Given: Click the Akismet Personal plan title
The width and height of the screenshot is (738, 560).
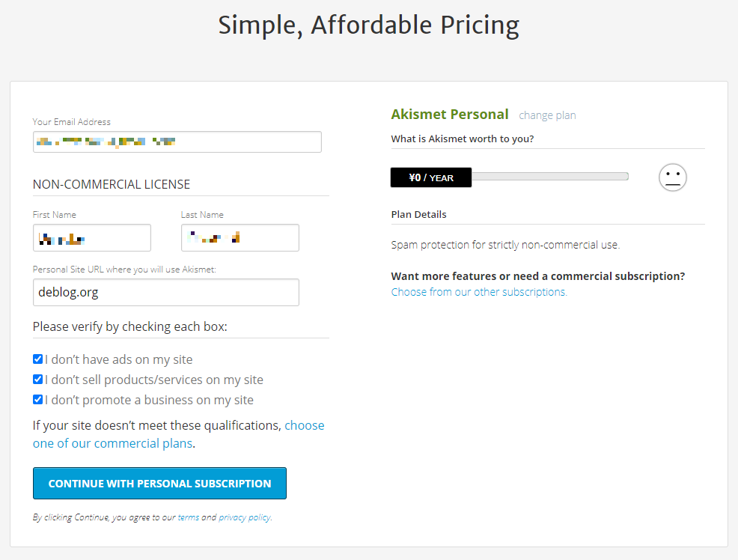Looking at the screenshot, I should 450,115.
